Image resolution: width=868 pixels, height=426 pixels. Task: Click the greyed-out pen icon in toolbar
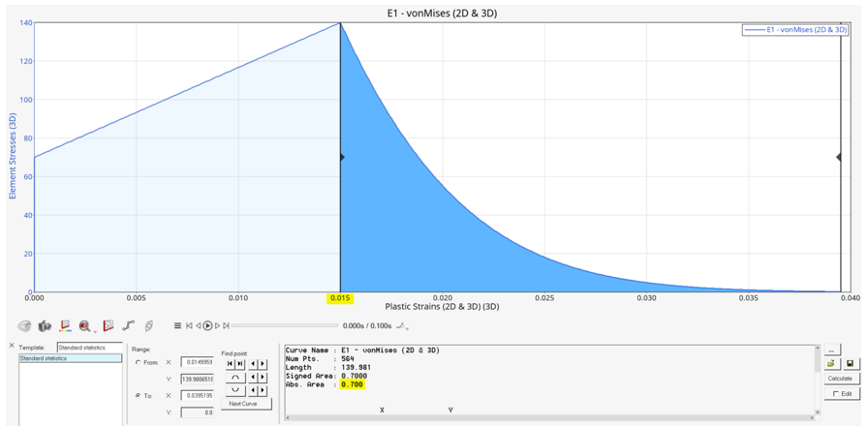tap(149, 326)
